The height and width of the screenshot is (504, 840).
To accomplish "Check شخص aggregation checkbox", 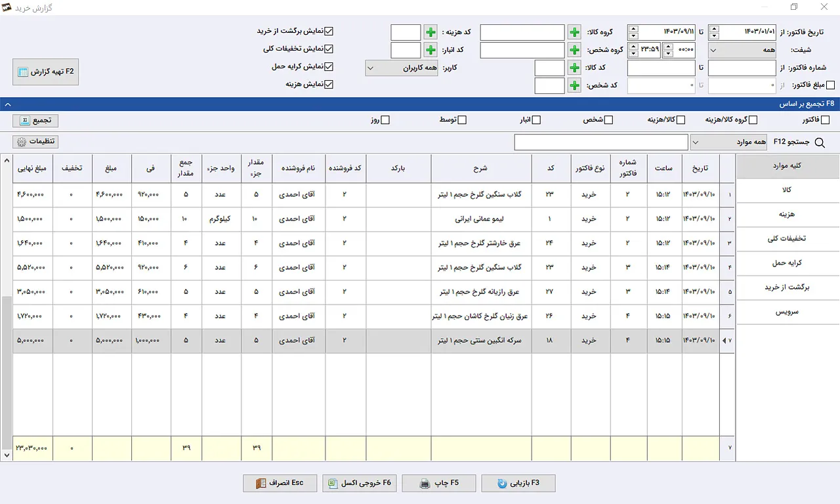I will point(609,120).
